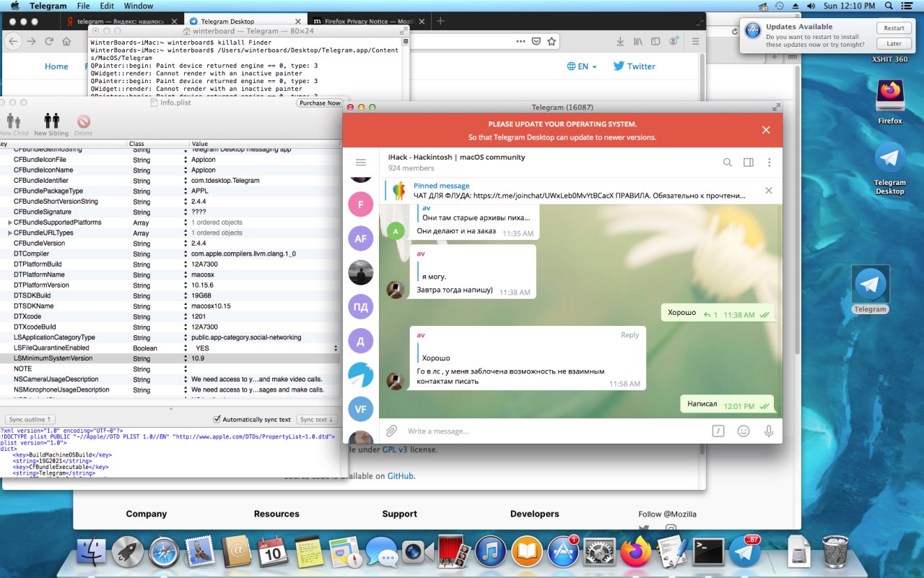Open iTunes music icon in dock
This screenshot has width=924, height=578.
click(x=490, y=552)
